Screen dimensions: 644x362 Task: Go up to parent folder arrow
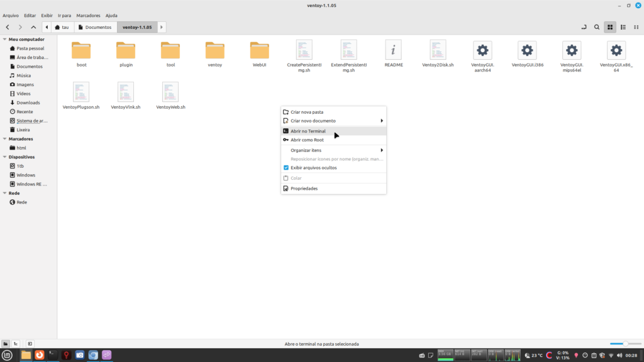[33, 28]
